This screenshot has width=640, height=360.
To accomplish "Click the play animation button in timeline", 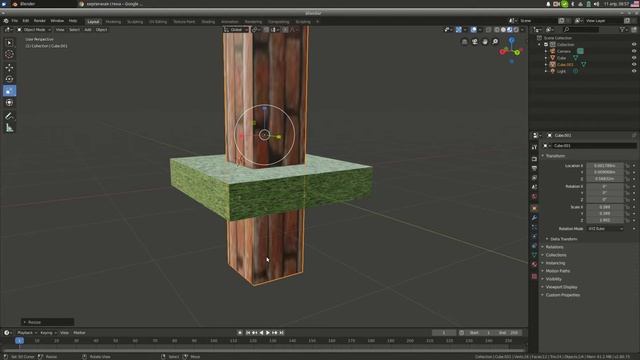I will click(x=268, y=333).
